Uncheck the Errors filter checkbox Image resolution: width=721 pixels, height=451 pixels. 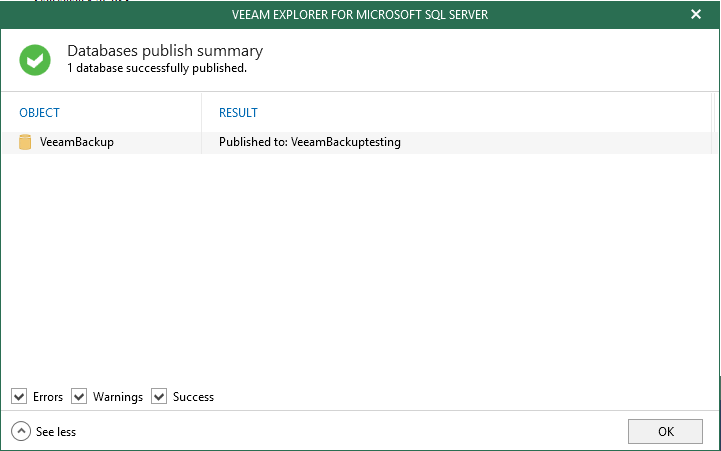click(x=19, y=397)
